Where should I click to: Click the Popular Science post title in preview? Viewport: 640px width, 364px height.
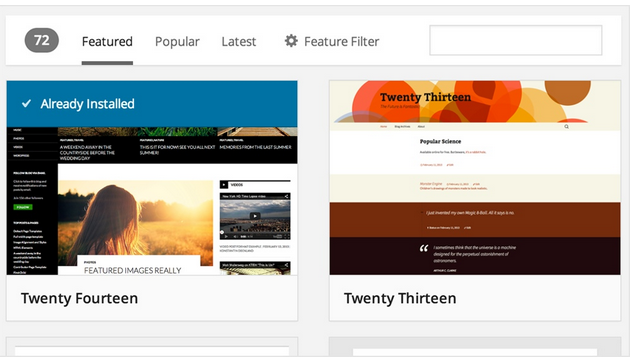(x=440, y=141)
